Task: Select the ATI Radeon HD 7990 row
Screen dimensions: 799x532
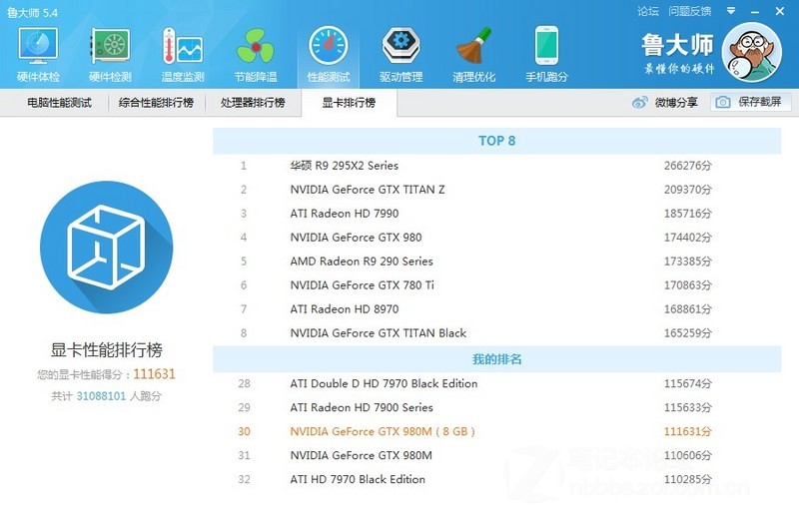Action: click(x=496, y=214)
